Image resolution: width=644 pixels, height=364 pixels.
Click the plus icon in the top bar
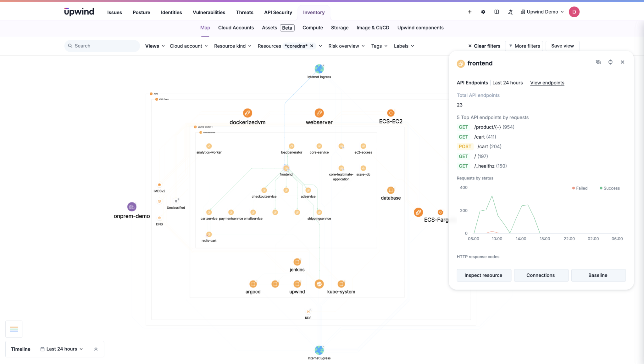click(470, 12)
